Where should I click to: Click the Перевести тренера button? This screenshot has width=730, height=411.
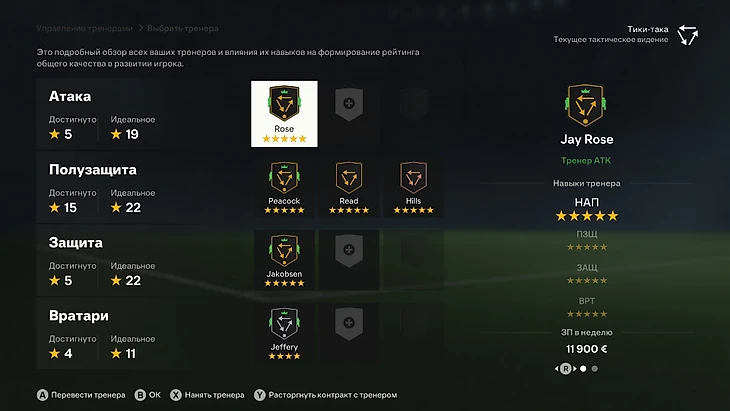coord(81,395)
